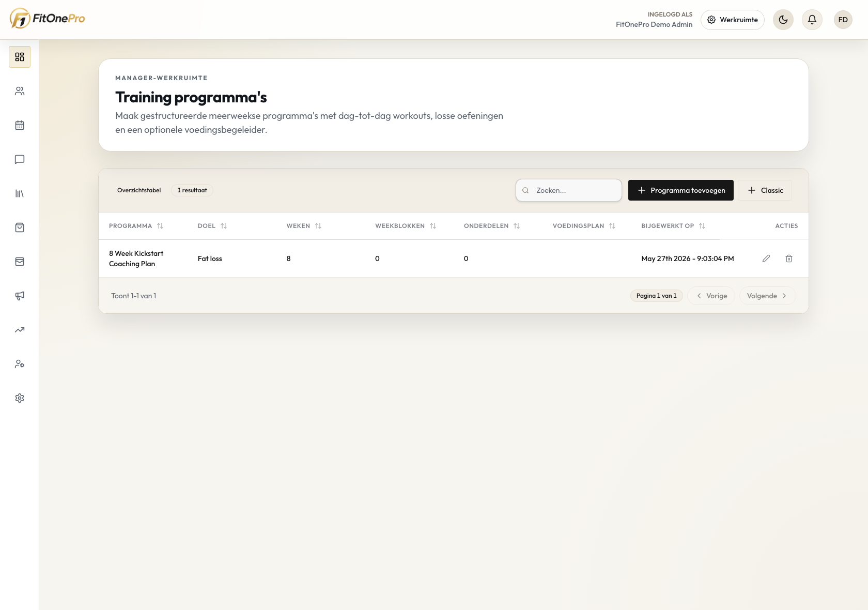This screenshot has width=868, height=610.
Task: Open the settings gear icon in sidebar
Action: (20, 398)
